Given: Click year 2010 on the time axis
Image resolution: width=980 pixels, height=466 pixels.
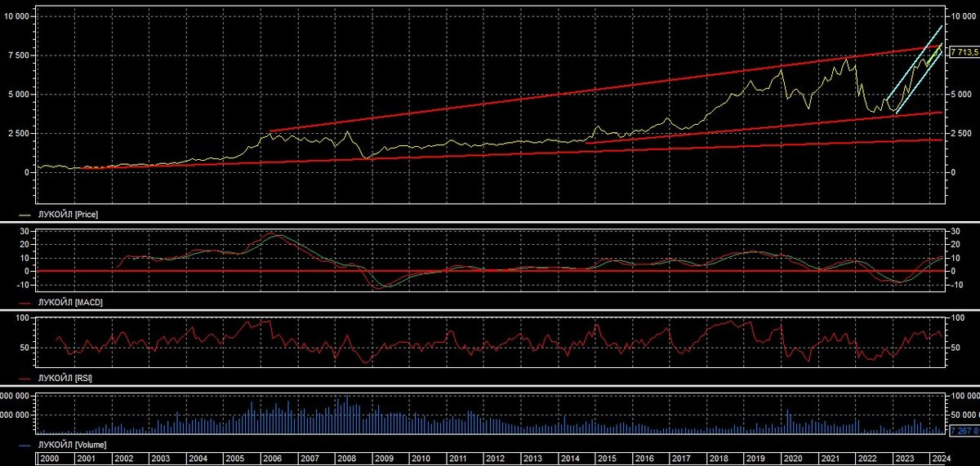Looking at the screenshot, I should click(421, 459).
